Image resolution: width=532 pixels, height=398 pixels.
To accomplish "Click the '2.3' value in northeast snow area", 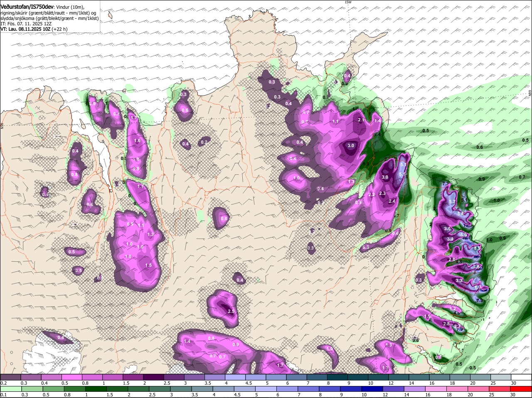I will [382, 193].
